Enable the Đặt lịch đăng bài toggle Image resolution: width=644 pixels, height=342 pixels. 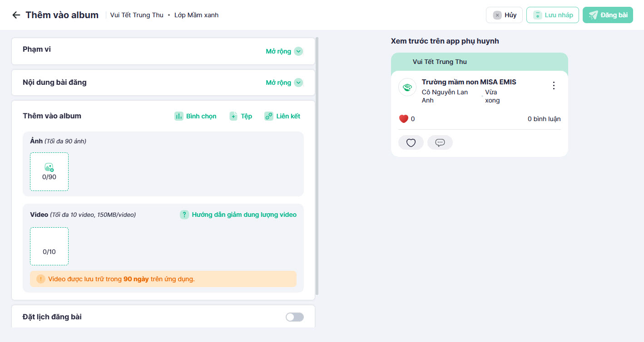[x=295, y=317]
